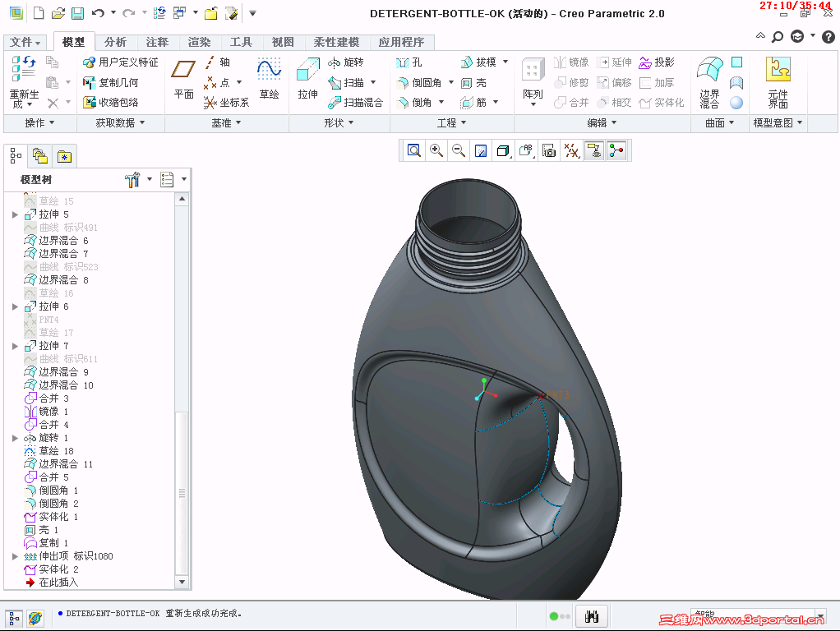Expand the 拉伸 6 tree node
Screen dimensions: 840x631
coord(15,306)
